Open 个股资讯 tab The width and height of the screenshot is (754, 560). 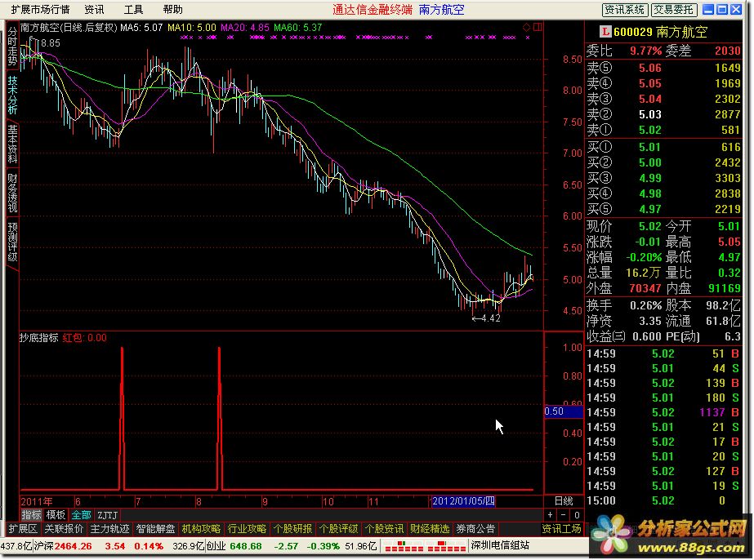(384, 529)
